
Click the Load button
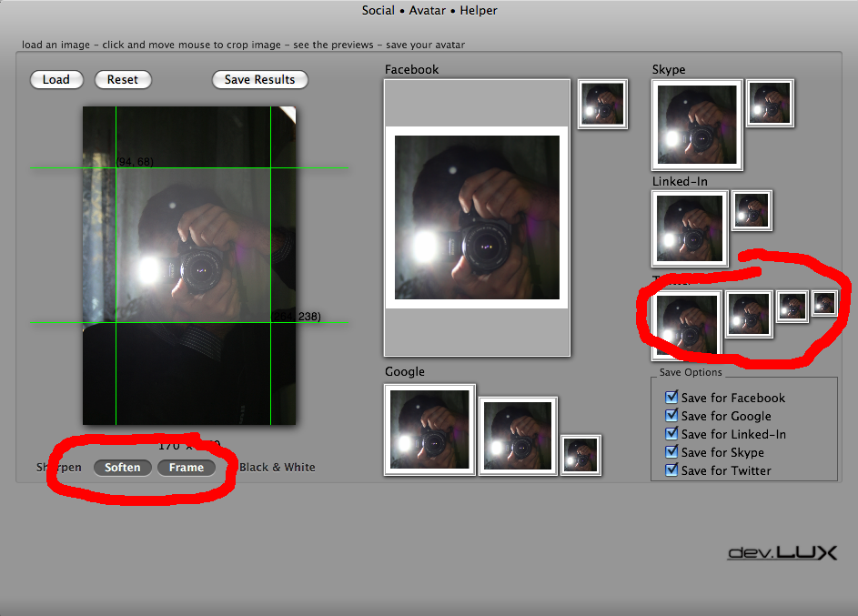click(x=56, y=80)
